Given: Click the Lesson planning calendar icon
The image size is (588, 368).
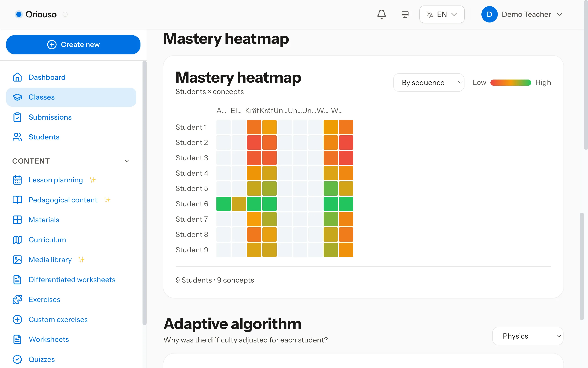Looking at the screenshot, I should point(17,180).
